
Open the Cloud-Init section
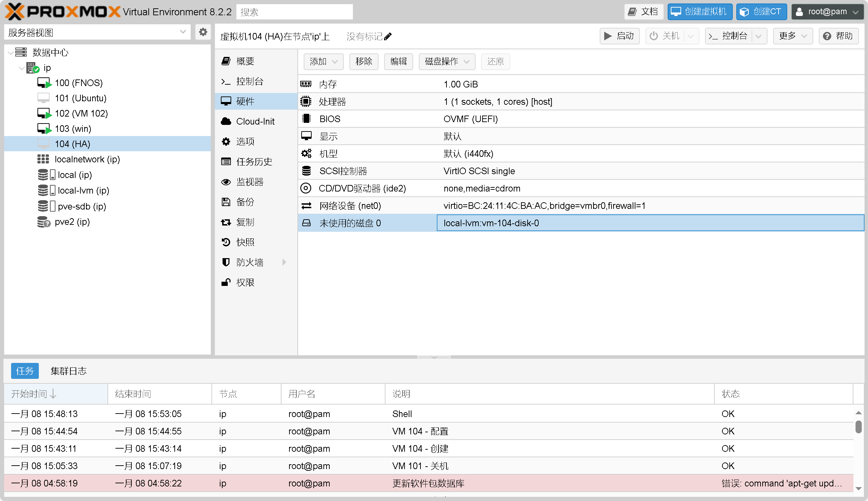click(256, 121)
